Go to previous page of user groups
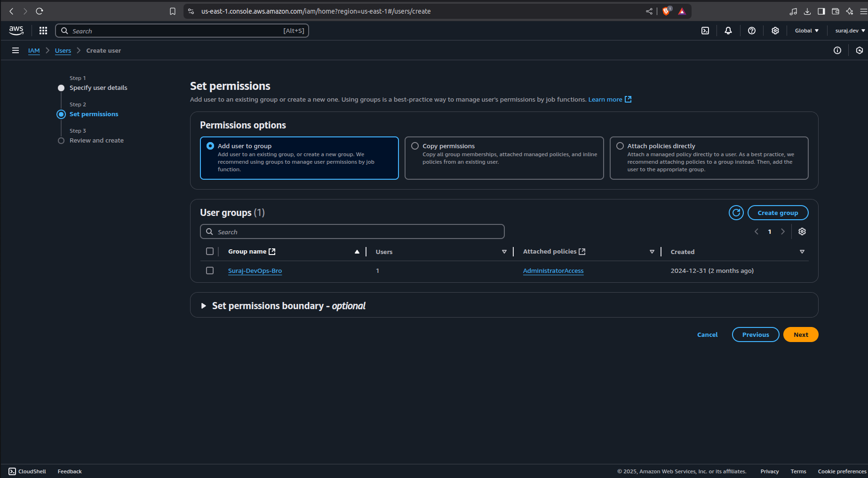Screen dimensions: 868x478 point(757,231)
